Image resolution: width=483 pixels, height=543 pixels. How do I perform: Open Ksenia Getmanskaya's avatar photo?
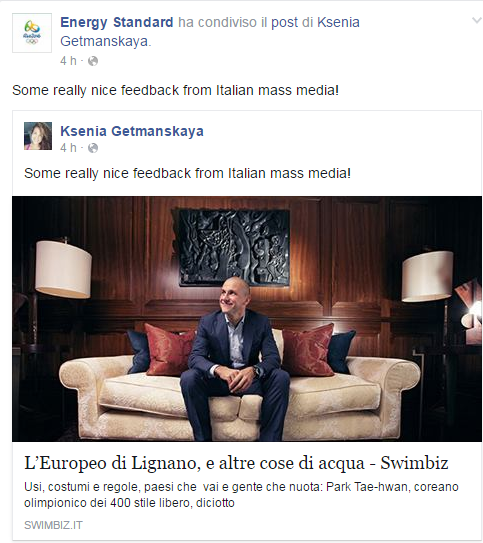(38, 136)
